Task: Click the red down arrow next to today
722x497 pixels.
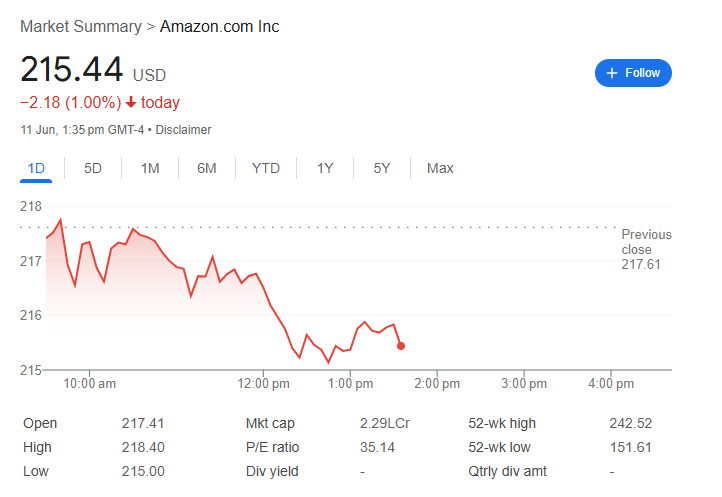Action: (x=131, y=102)
